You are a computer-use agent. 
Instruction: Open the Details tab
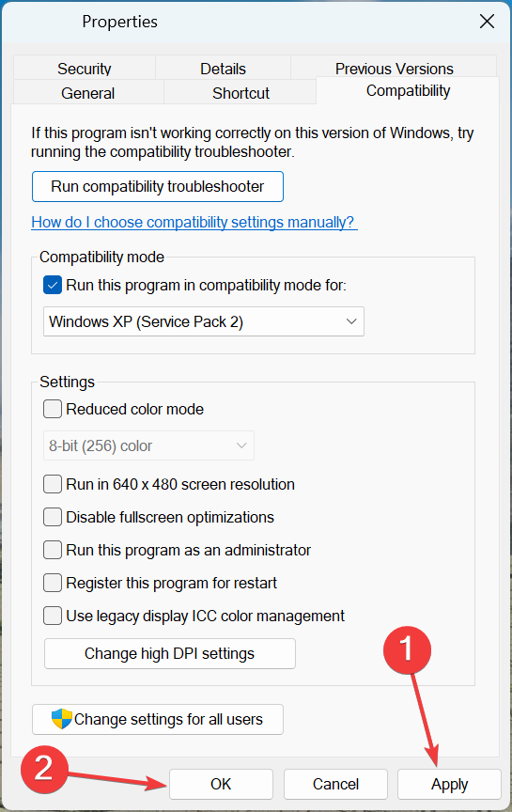pyautogui.click(x=224, y=68)
